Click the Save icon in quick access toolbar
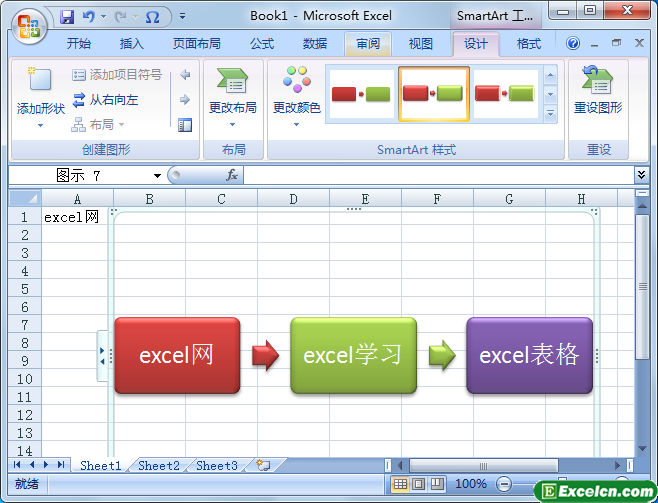Screen dimensions: 658x503 67,17
